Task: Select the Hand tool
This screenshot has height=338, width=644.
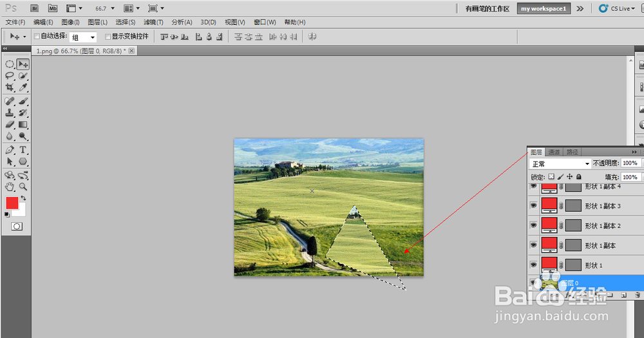Action: pyautogui.click(x=10, y=187)
